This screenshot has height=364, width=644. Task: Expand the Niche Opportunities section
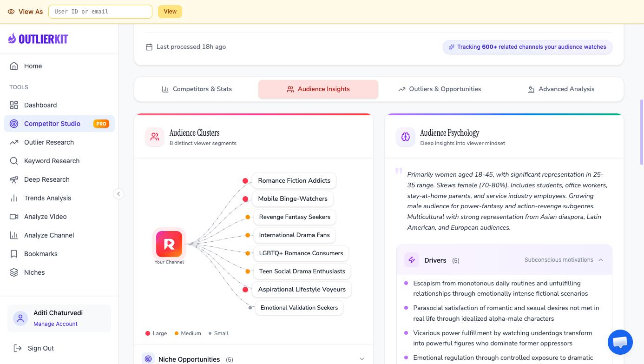coord(361,359)
